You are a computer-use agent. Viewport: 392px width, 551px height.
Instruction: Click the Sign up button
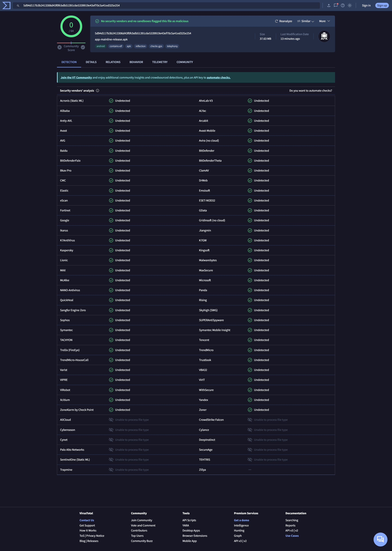[x=382, y=5]
